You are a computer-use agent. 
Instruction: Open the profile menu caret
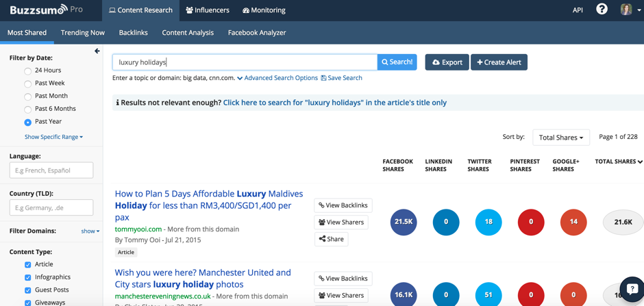point(639,10)
